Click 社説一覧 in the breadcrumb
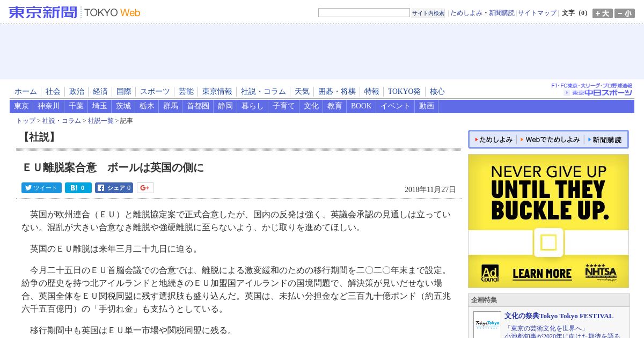 point(101,121)
